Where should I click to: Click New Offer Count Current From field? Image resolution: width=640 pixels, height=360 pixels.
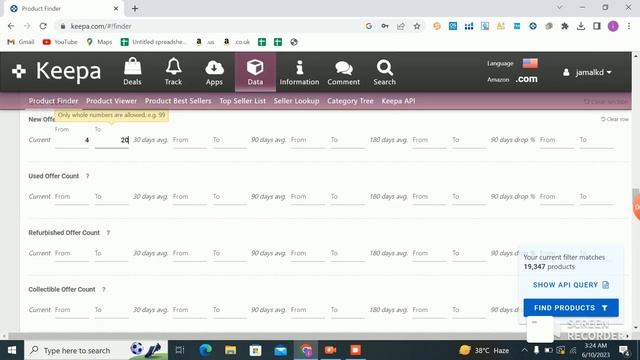click(72, 140)
